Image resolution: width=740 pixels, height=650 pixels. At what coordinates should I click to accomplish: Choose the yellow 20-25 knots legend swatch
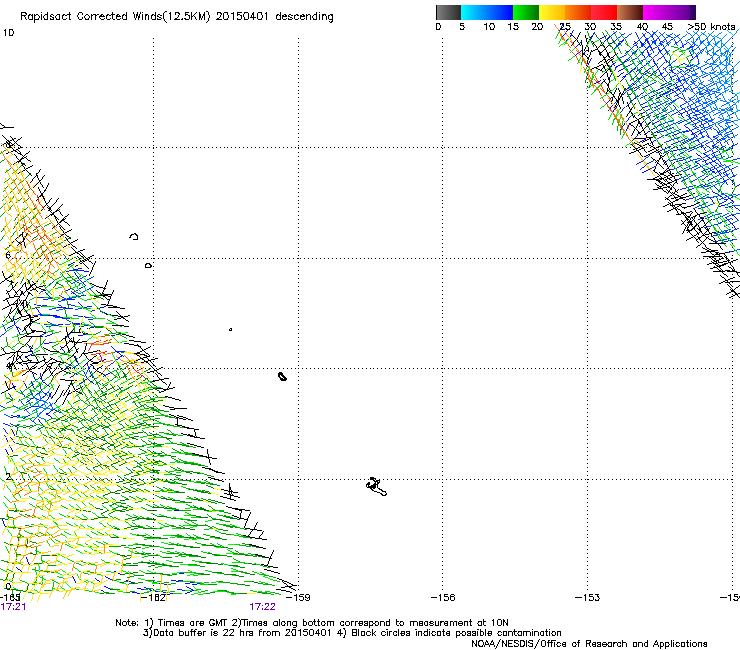click(552, 12)
